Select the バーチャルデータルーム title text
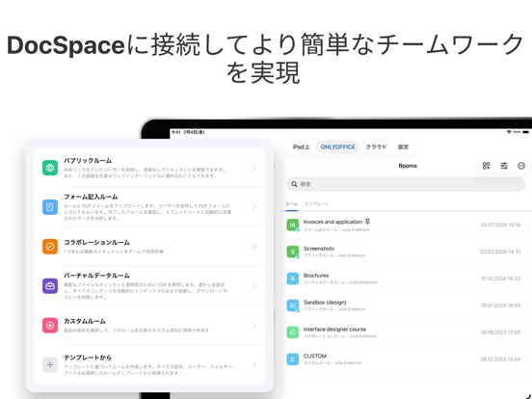 pyautogui.click(x=96, y=276)
